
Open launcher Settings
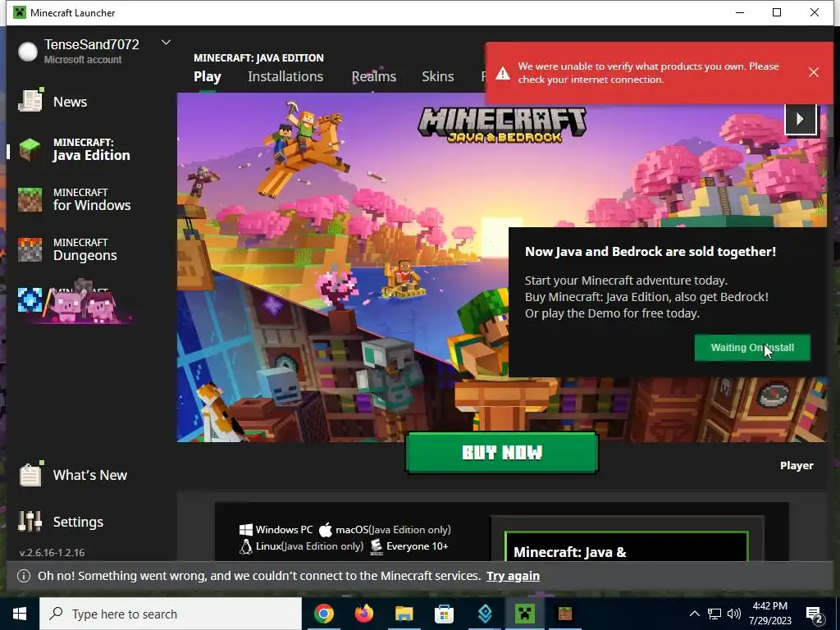coord(60,521)
